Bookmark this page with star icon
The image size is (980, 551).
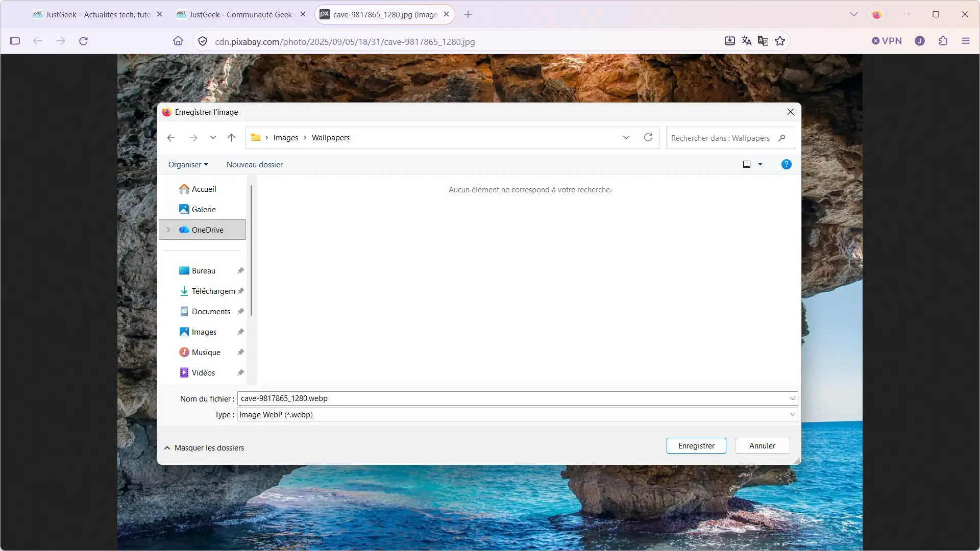pos(780,41)
